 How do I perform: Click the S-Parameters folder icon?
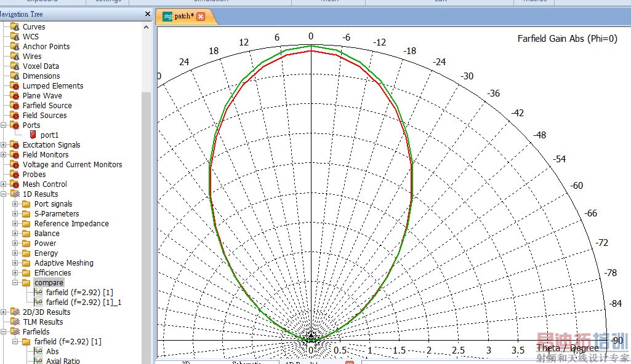tap(26, 214)
